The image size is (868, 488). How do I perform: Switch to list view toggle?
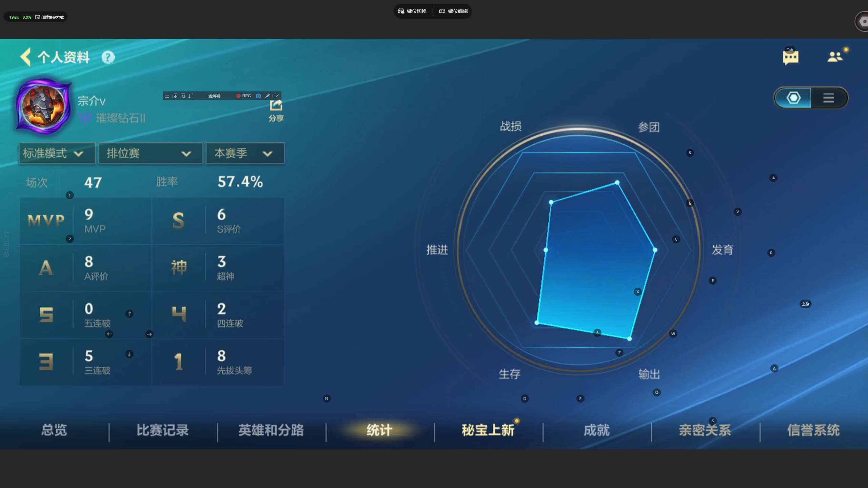coord(828,98)
